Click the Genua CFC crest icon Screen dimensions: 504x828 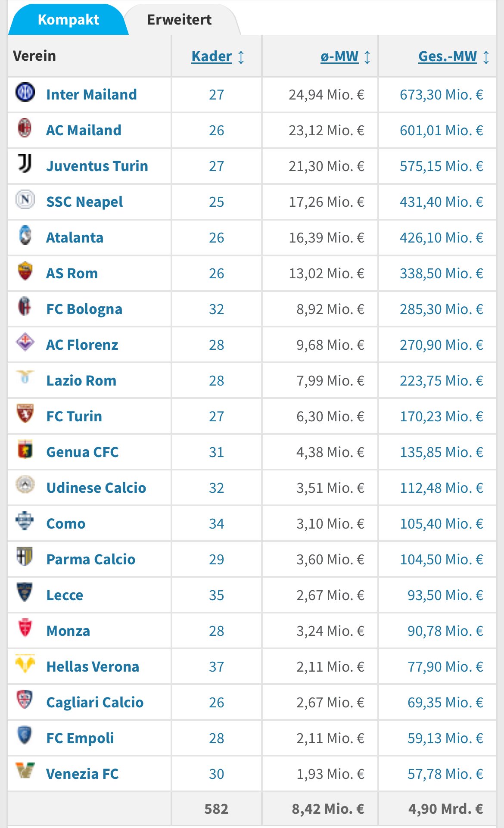[x=25, y=450]
